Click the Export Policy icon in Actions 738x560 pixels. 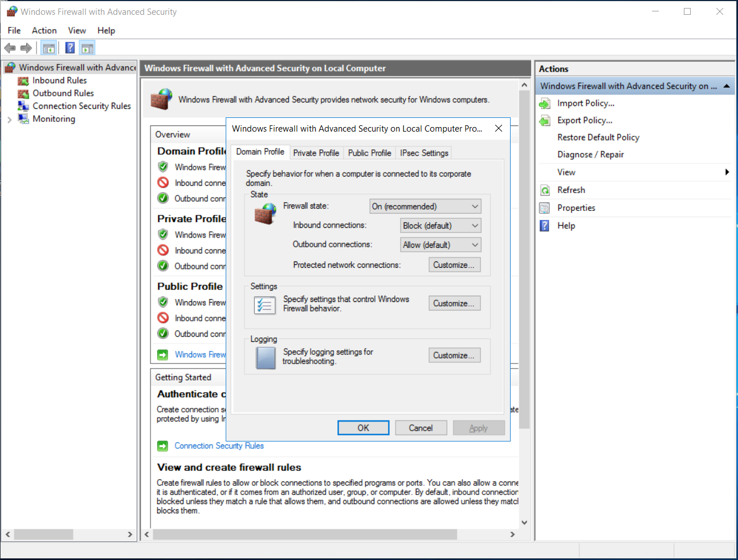(545, 120)
